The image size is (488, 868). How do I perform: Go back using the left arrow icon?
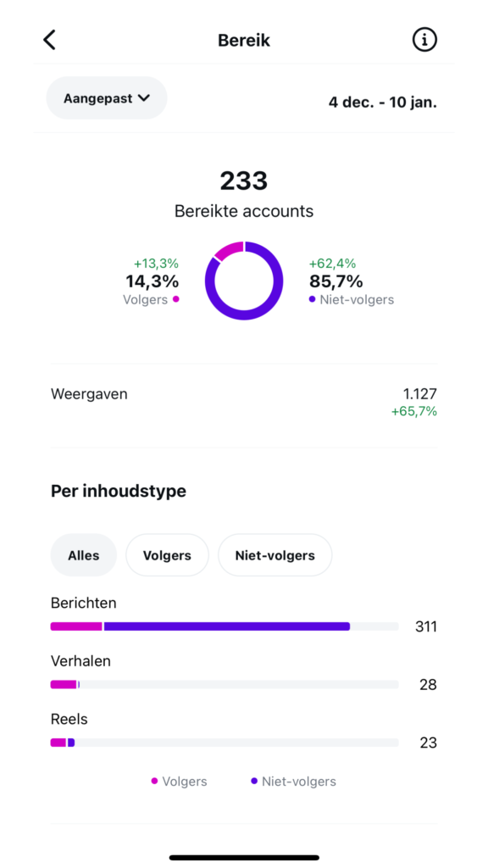50,41
